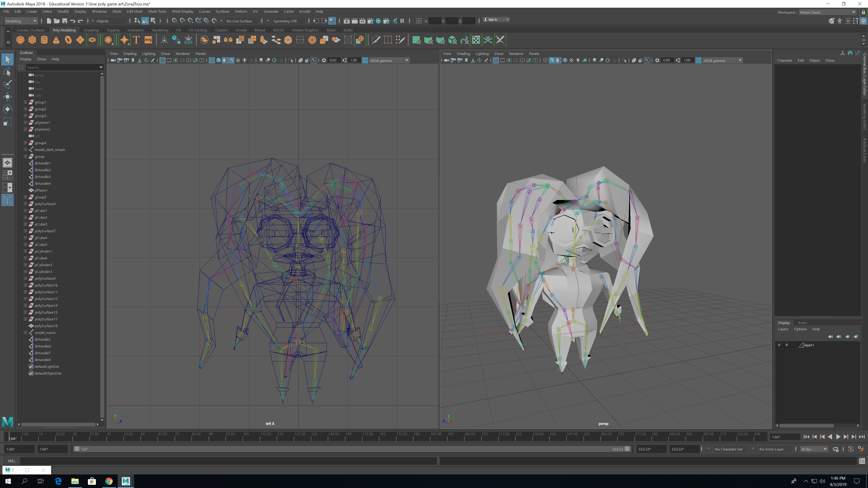This screenshot has width=868, height=488.
Task: Toggle layer1 visibility V box
Action: pos(779,345)
